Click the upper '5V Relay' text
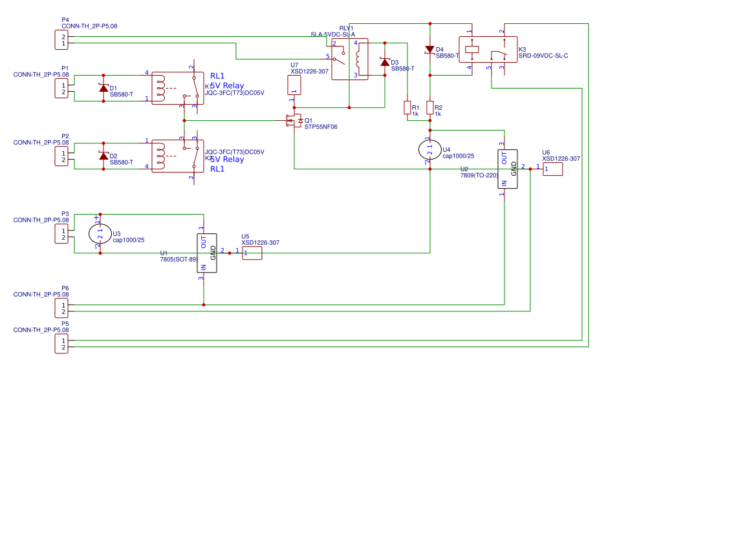This screenshot has width=756, height=535. tap(227, 85)
